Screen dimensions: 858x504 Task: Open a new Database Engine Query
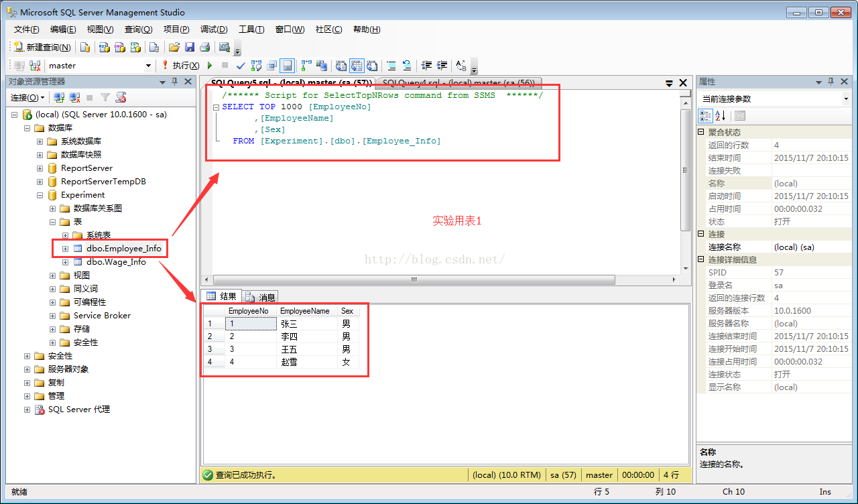pos(85,47)
